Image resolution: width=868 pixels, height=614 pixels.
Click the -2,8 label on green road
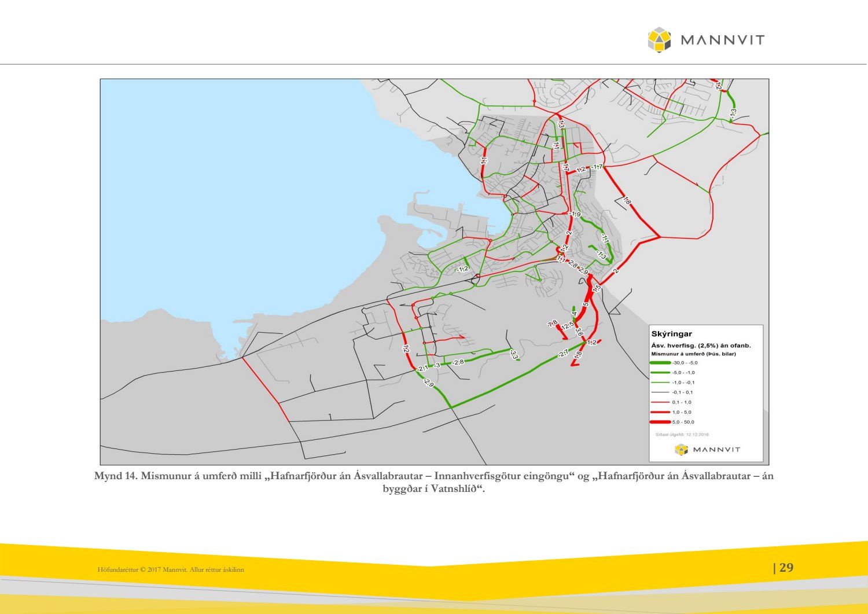pyautogui.click(x=458, y=362)
